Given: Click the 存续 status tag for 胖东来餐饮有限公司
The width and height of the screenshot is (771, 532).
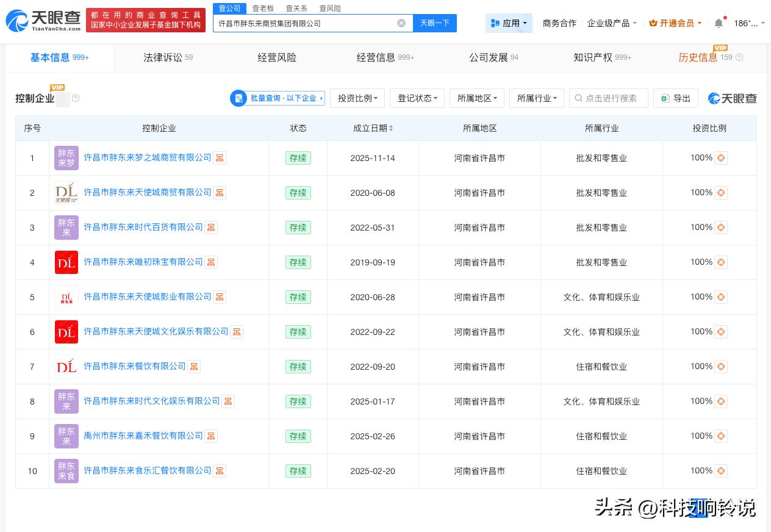Looking at the screenshot, I should point(298,367).
